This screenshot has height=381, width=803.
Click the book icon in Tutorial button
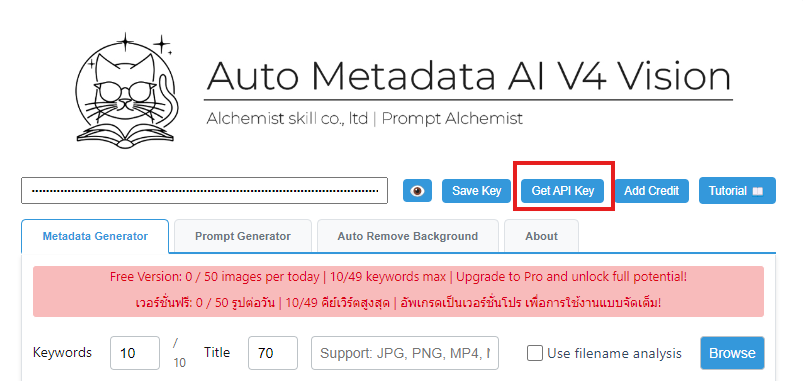757,191
